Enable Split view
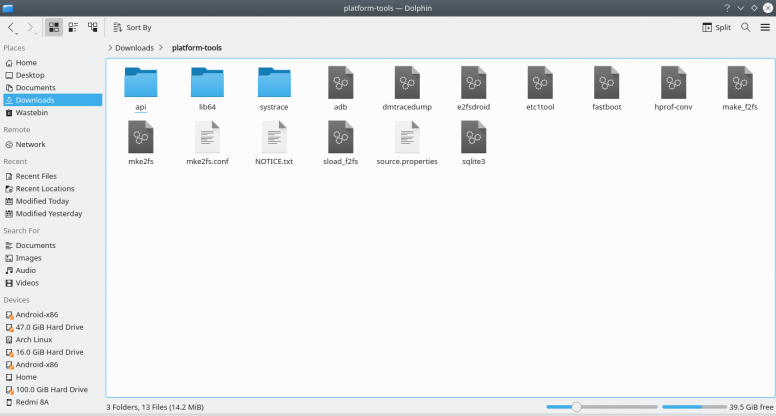The height and width of the screenshot is (416, 776). coord(716,27)
